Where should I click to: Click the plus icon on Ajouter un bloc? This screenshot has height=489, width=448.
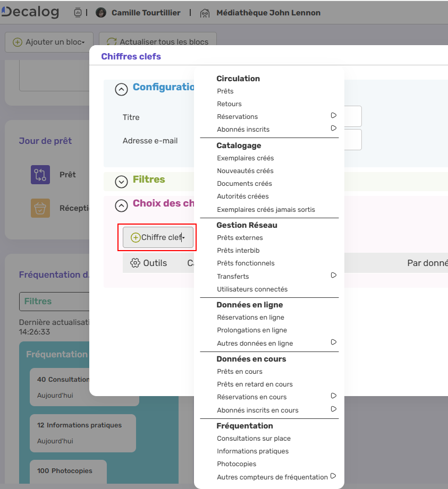pos(18,42)
